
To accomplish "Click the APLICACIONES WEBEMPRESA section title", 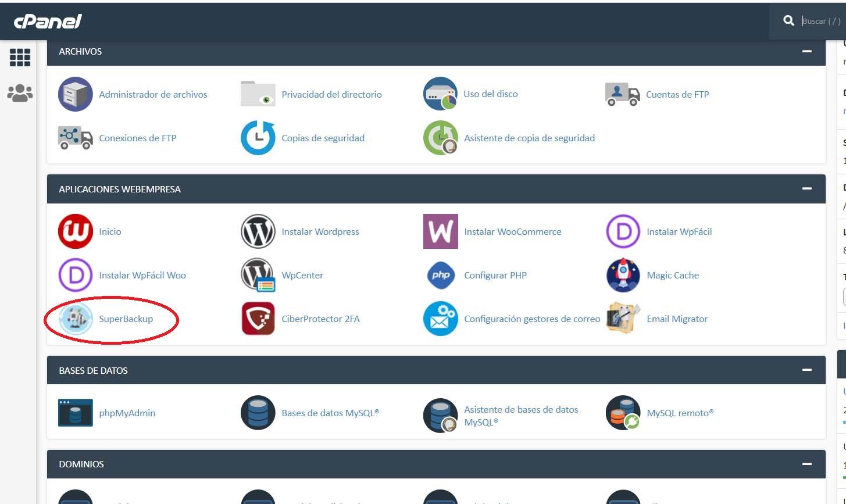I will pos(120,189).
